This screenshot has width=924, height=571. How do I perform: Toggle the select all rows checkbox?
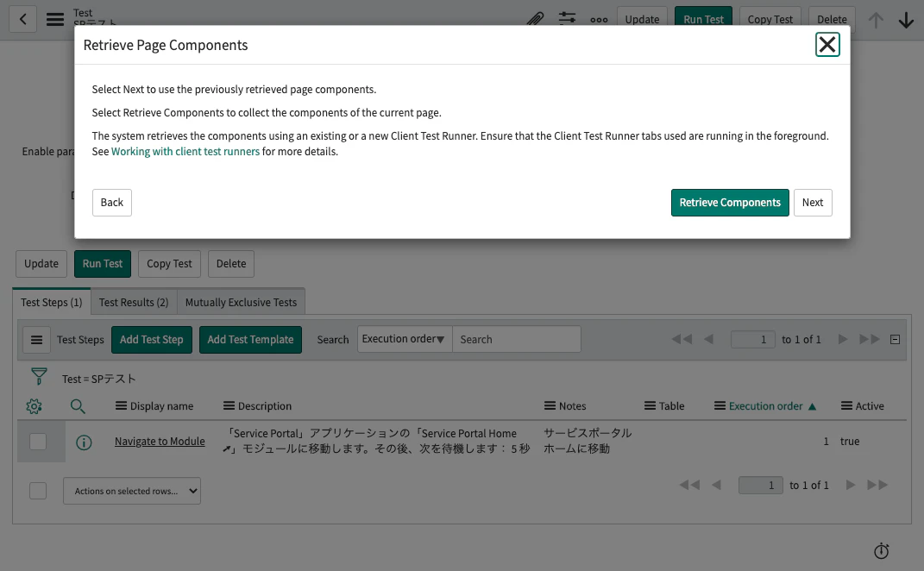38,490
